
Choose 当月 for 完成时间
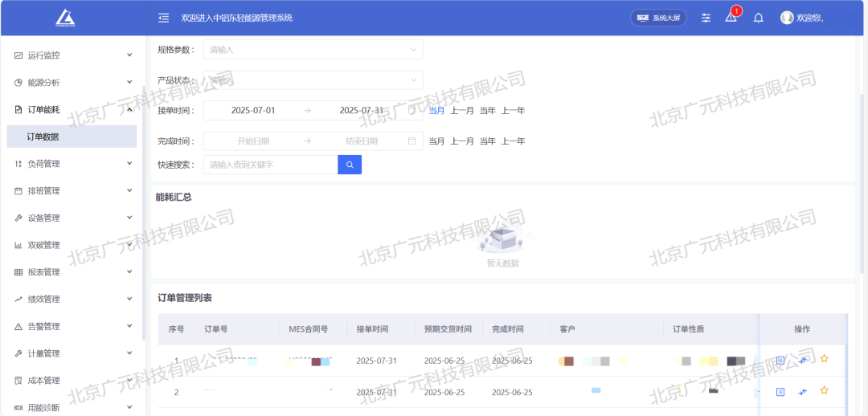tap(436, 141)
